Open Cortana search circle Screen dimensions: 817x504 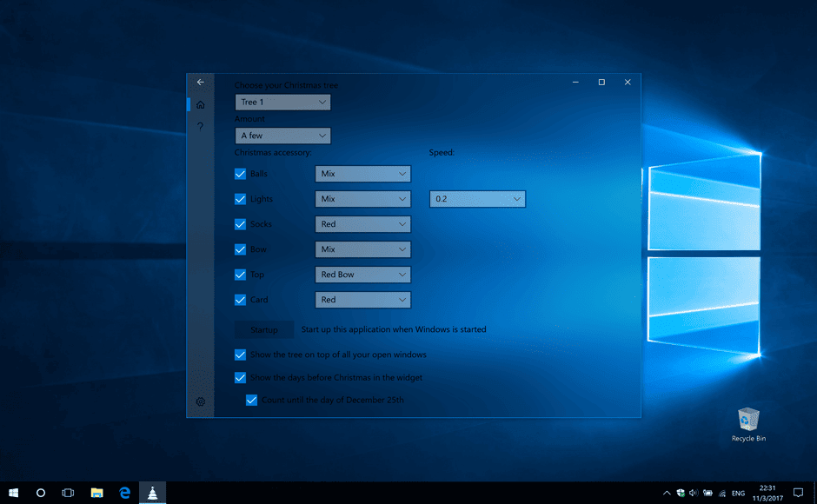[41, 493]
